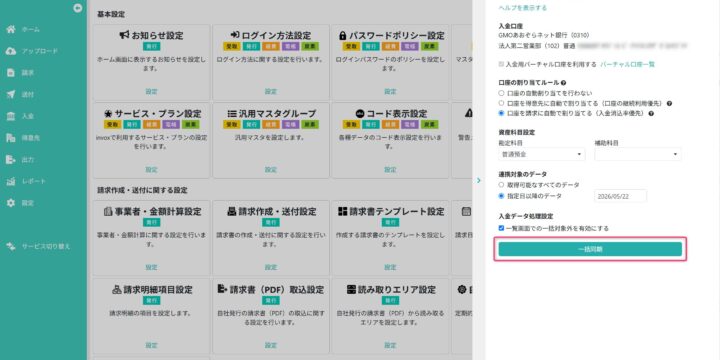Click 受取 tag on ログイン方法設定 card
Viewport: 720px width, 360px height.
(231, 46)
